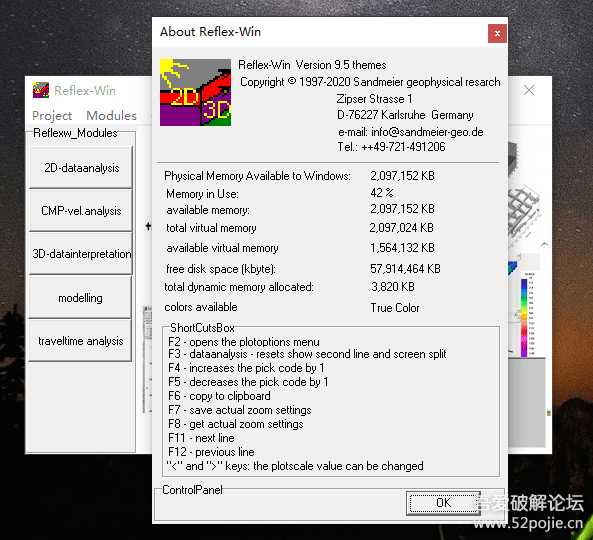Click D-76227 Karlsruhe Germany line
The height and width of the screenshot is (540, 593).
pyautogui.click(x=405, y=115)
